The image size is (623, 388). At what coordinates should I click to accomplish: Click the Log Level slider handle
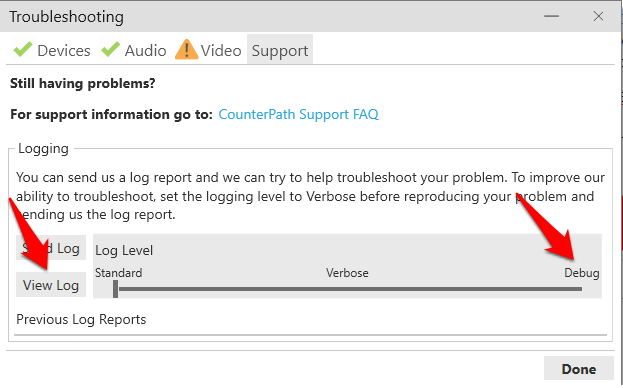tap(115, 289)
